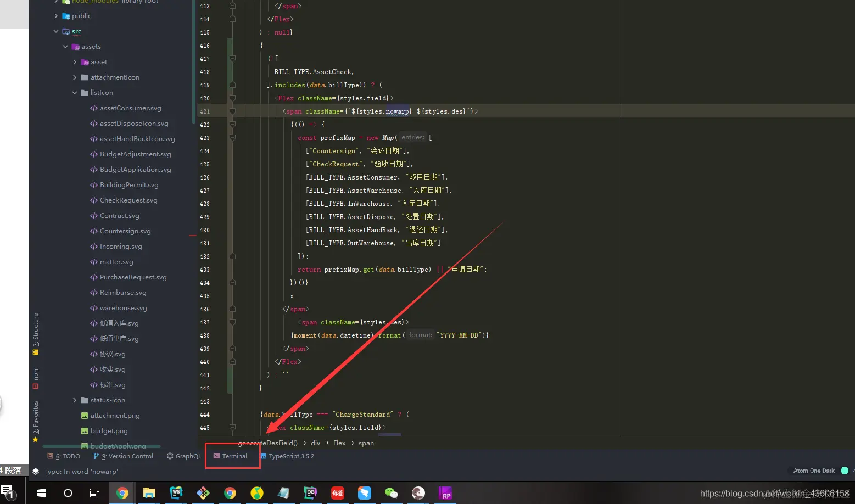Open the npm side tool window
Viewport: 855px width, 504px height.
[36, 378]
